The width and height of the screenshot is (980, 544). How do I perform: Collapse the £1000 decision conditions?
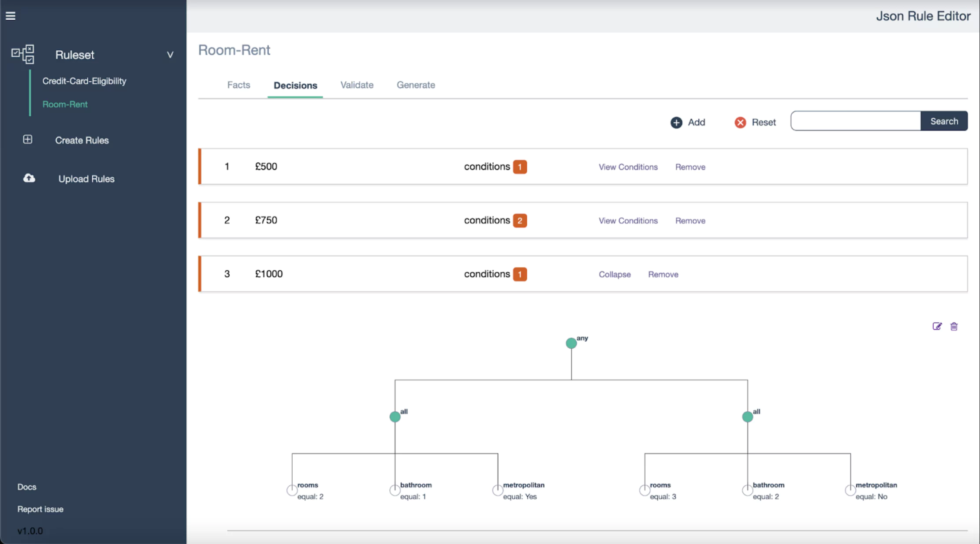click(614, 274)
